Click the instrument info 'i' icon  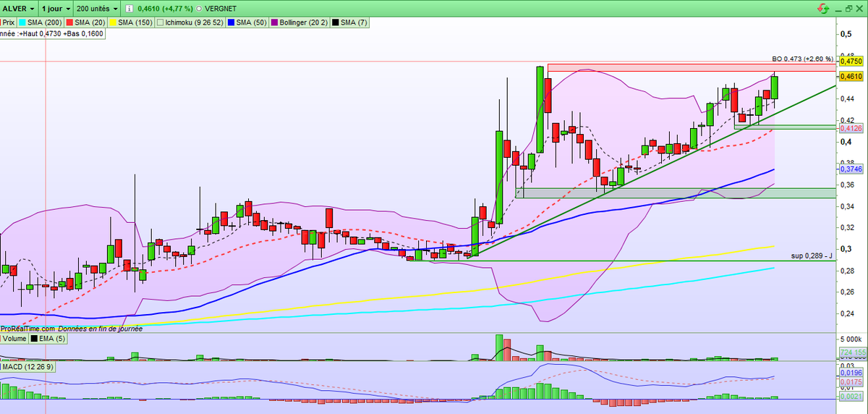coord(129,9)
